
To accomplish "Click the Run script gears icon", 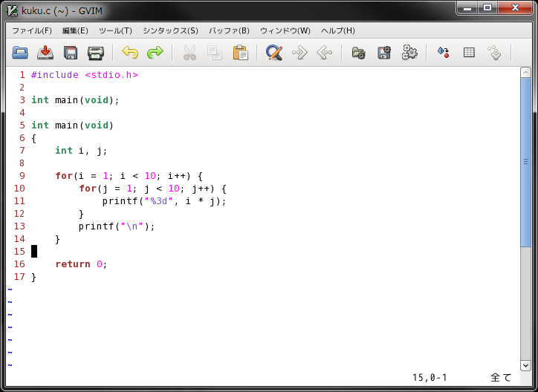I will pos(409,53).
